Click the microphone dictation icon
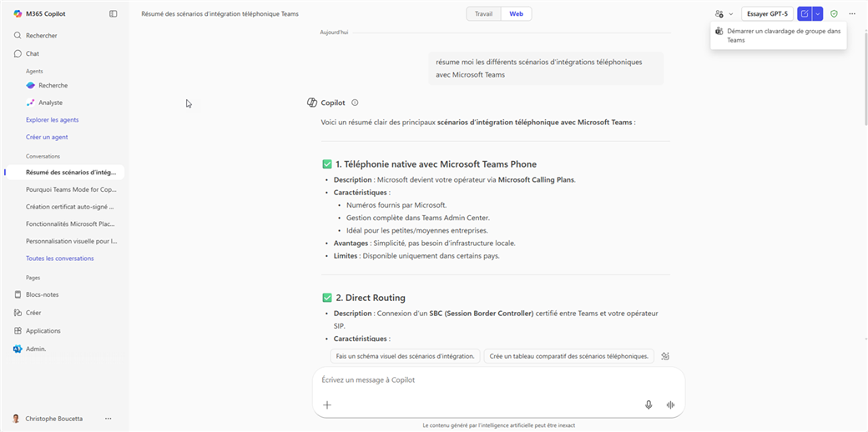The height and width of the screenshot is (432, 868). pyautogui.click(x=648, y=404)
